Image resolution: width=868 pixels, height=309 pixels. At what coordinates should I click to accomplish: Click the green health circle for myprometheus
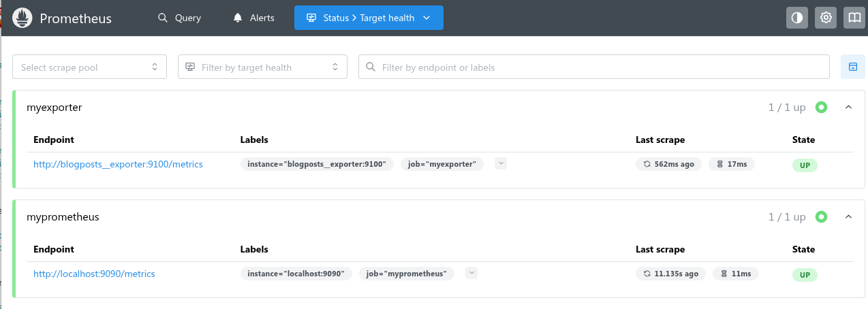point(821,216)
